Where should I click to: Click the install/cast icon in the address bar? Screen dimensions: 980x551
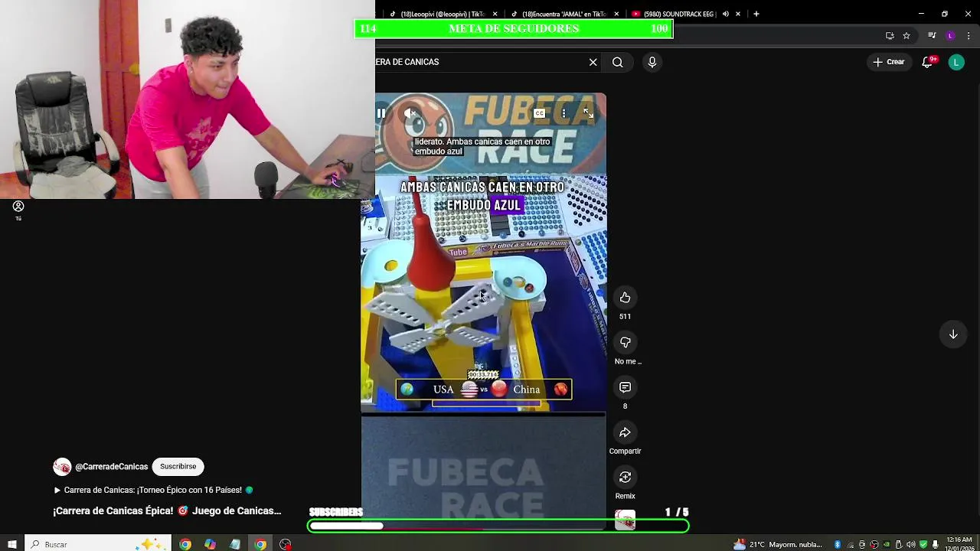pyautogui.click(x=890, y=35)
